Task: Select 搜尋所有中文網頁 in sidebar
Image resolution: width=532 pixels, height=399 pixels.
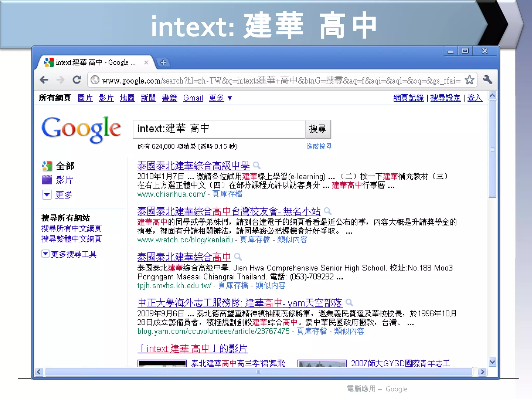Action: pyautogui.click(x=71, y=228)
